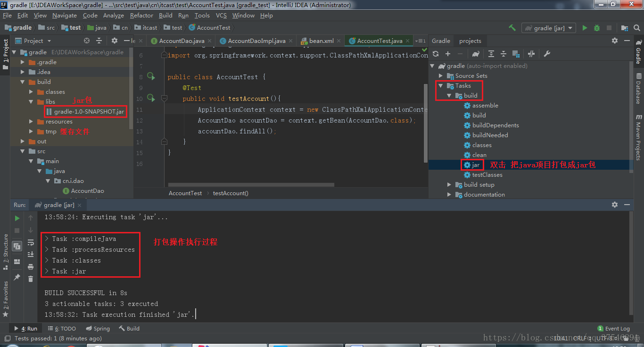Toggle offline mode in Gradle panel
This screenshot has width=644, height=347.
click(531, 54)
